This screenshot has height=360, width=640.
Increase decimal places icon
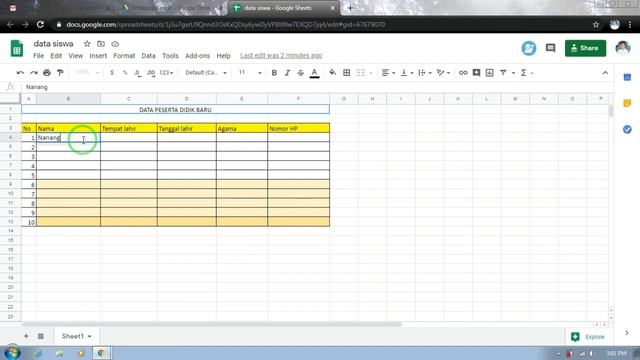(151, 73)
